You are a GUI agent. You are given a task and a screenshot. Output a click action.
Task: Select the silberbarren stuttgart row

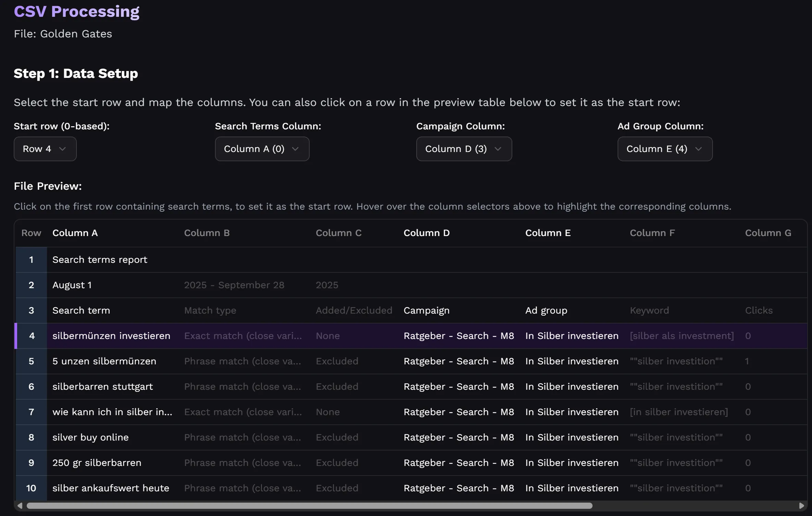click(x=102, y=387)
